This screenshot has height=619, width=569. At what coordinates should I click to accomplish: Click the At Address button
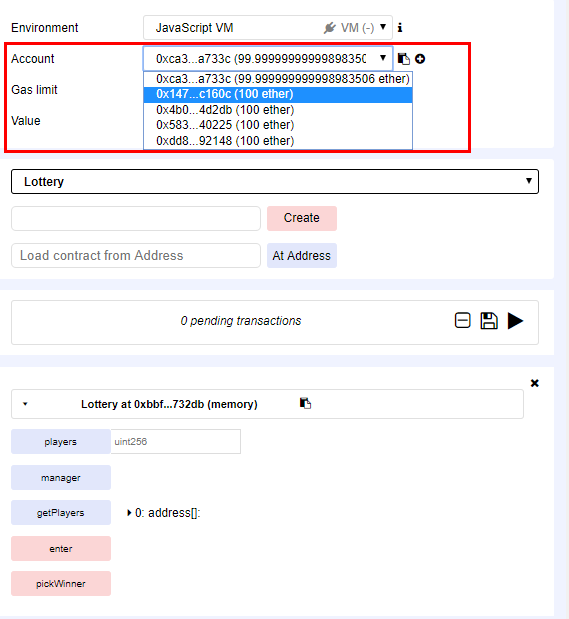pos(302,255)
